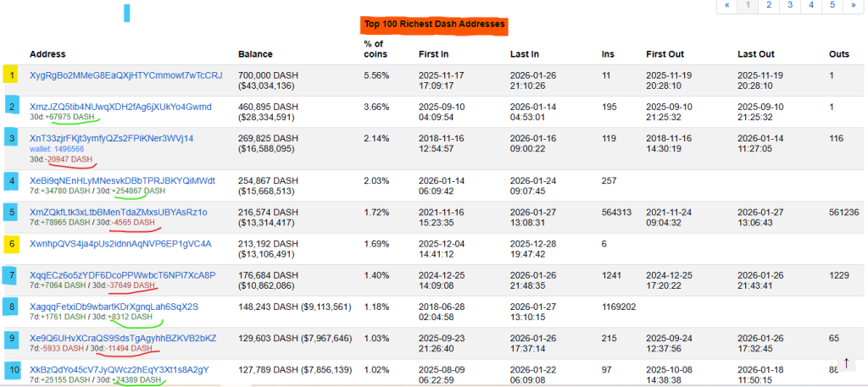Go to page 2 of the list
868x387 pixels.
pos(768,4)
